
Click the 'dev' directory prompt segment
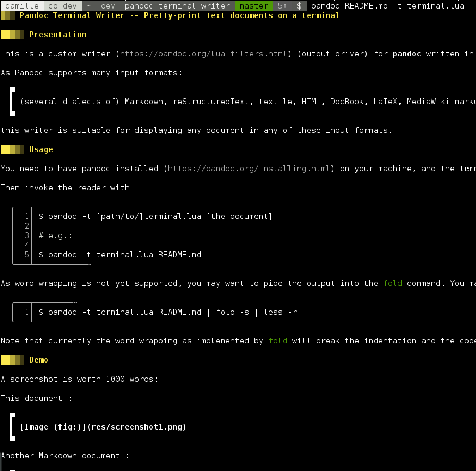(x=108, y=6)
